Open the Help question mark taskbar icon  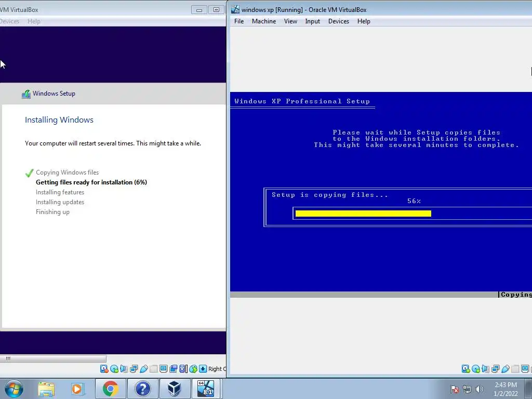point(142,389)
